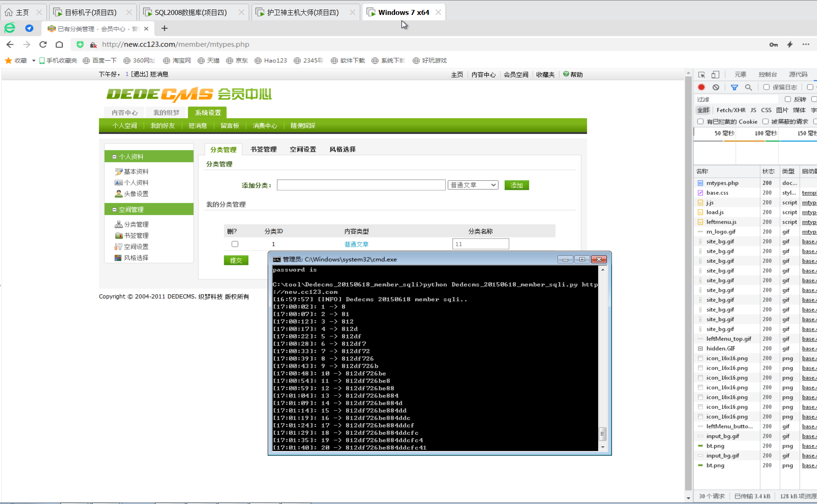Click the green help icon
This screenshot has height=504, width=817.
tap(566, 74)
